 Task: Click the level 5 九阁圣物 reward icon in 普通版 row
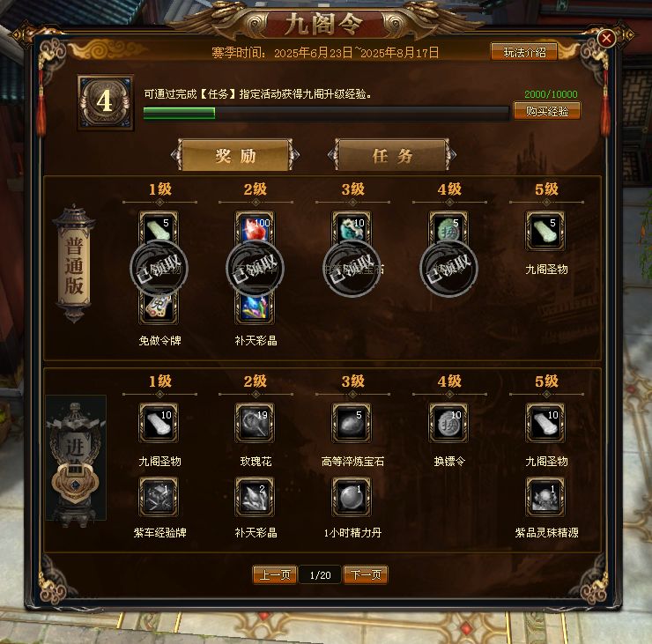(545, 231)
